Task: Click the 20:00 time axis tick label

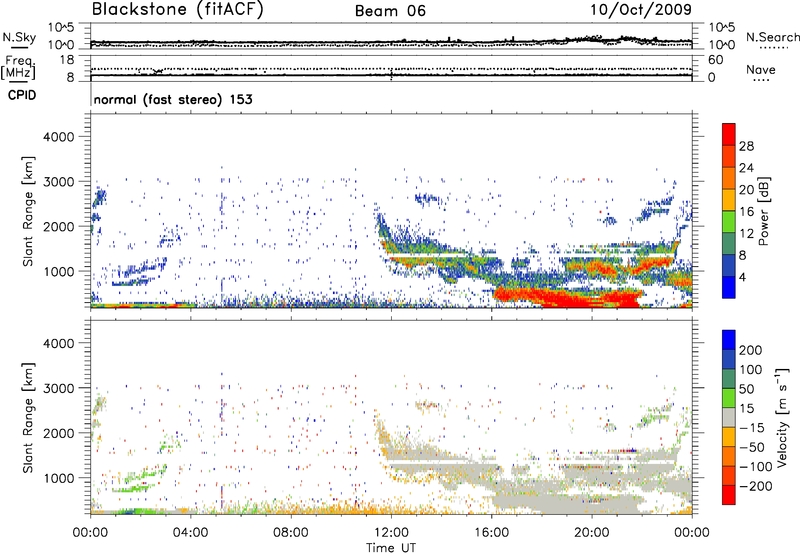Action: click(591, 533)
